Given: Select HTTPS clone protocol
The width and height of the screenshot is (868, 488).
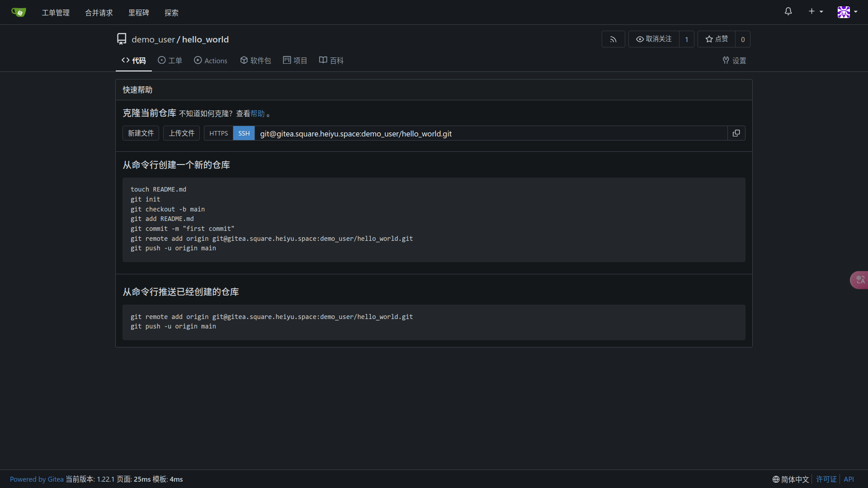Looking at the screenshot, I should pyautogui.click(x=218, y=133).
